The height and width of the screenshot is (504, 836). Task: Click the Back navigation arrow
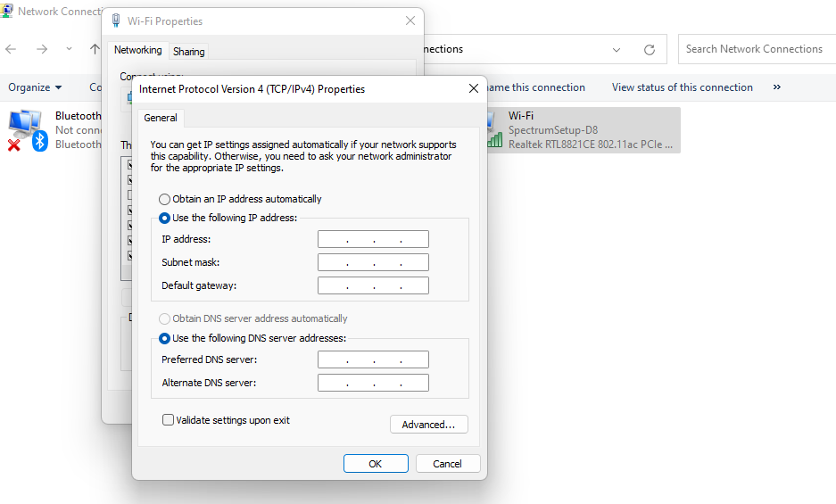pos(11,49)
